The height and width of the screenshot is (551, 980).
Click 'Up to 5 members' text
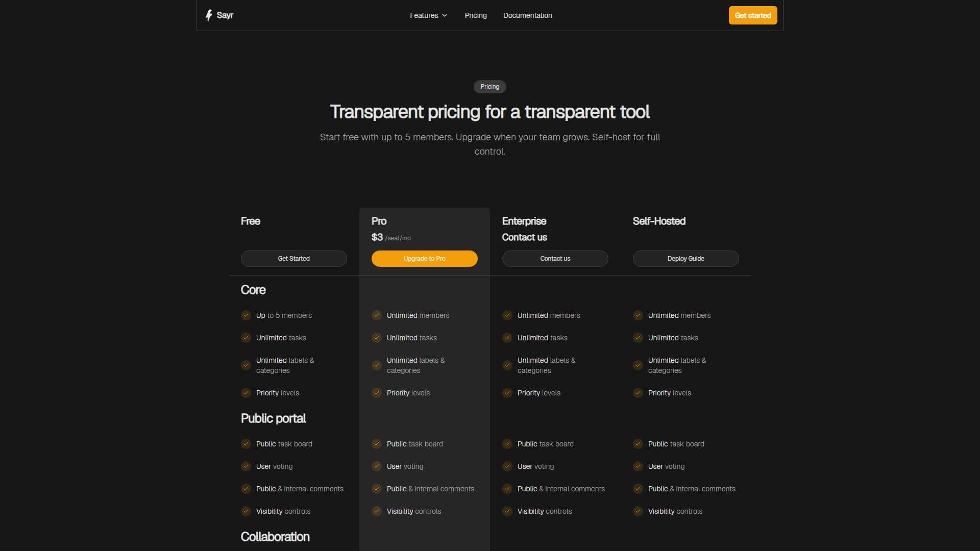(x=284, y=315)
